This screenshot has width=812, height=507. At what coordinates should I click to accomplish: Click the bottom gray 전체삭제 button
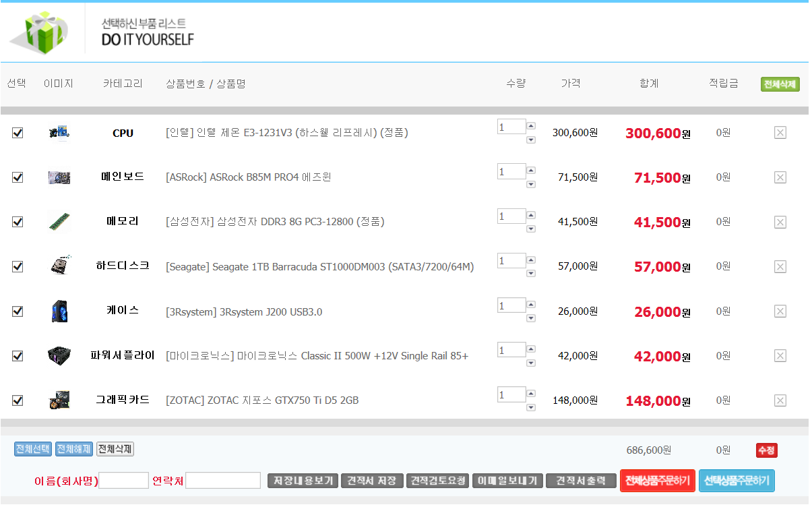coord(115,449)
